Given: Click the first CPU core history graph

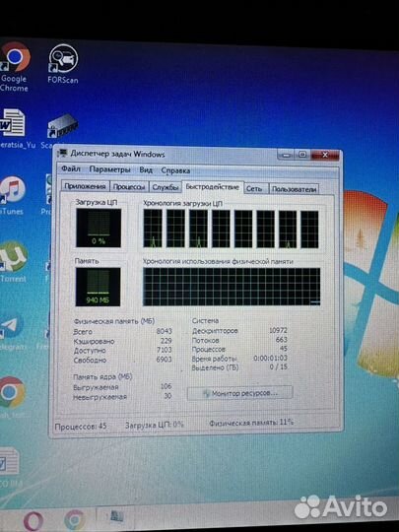Looking at the screenshot, I should coord(153,229).
